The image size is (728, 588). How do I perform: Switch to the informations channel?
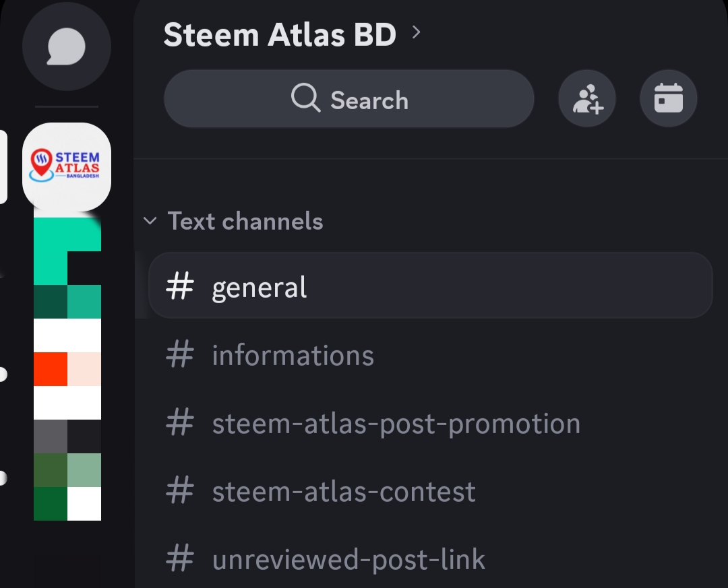pos(293,356)
